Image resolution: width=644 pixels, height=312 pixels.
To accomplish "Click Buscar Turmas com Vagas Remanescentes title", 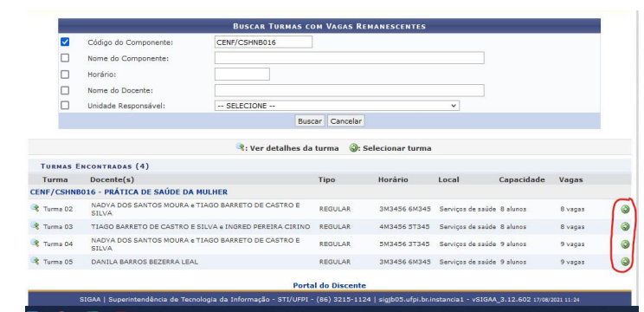I will click(330, 26).
